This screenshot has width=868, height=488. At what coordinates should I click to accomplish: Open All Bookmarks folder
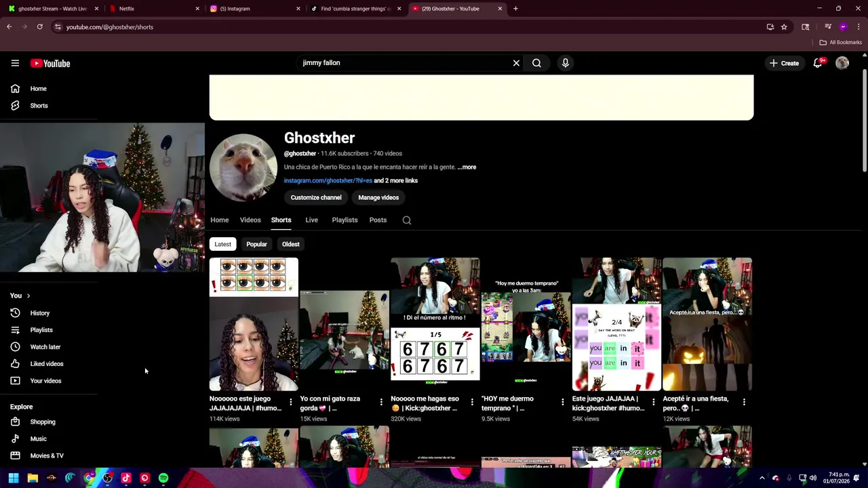pyautogui.click(x=840, y=42)
